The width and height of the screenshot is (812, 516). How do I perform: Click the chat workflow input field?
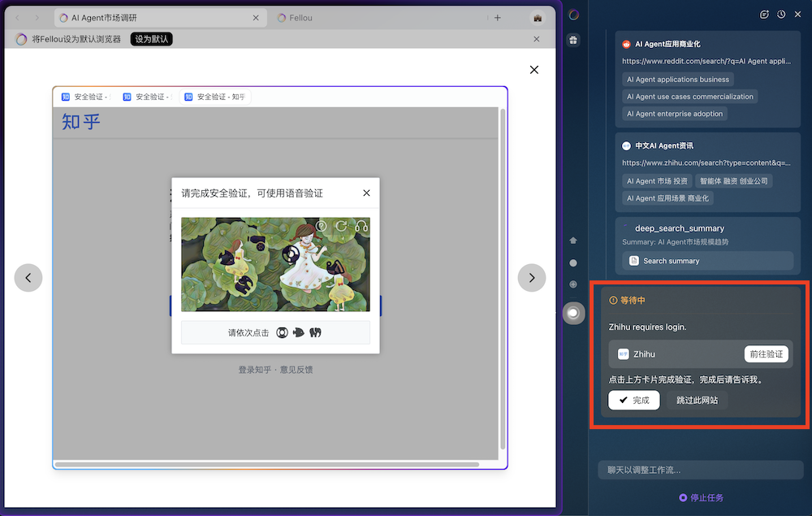coord(701,470)
